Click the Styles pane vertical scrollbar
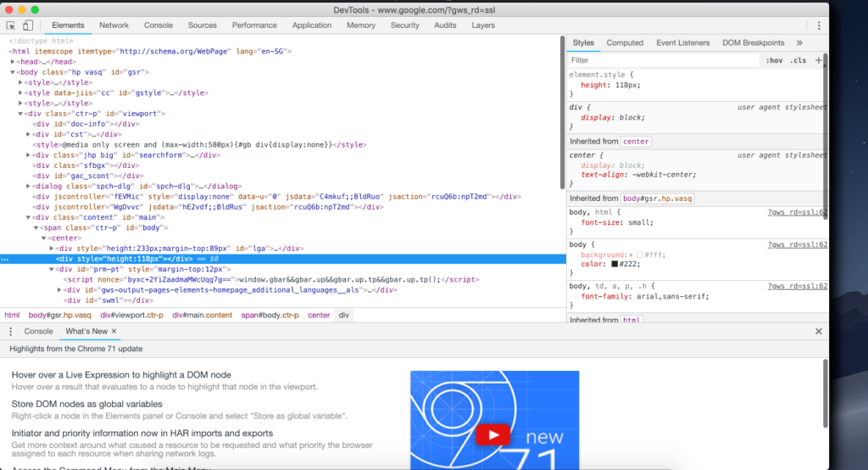868x470 pixels. tap(825, 137)
